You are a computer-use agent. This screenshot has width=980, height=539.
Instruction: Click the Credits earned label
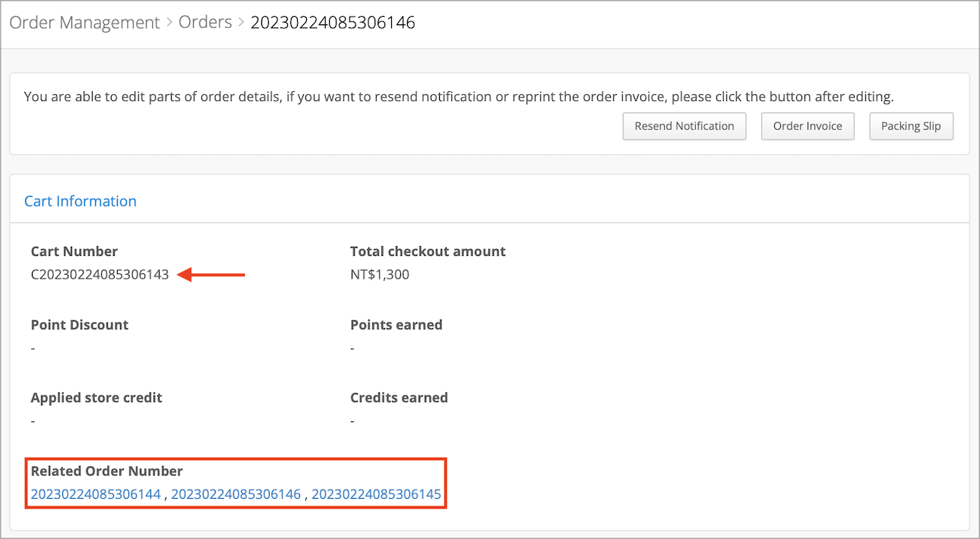(x=399, y=398)
